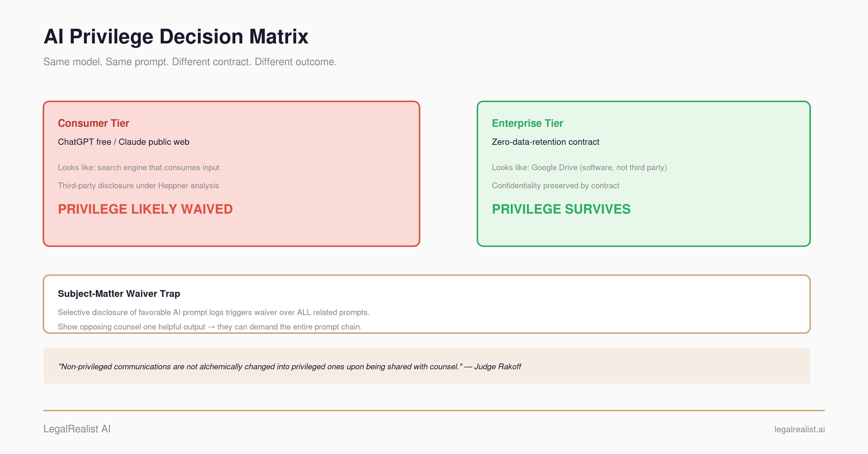Screen dimensions: 868x454
Task: Click the LegalRealist AI footer brand
Action: point(77,429)
